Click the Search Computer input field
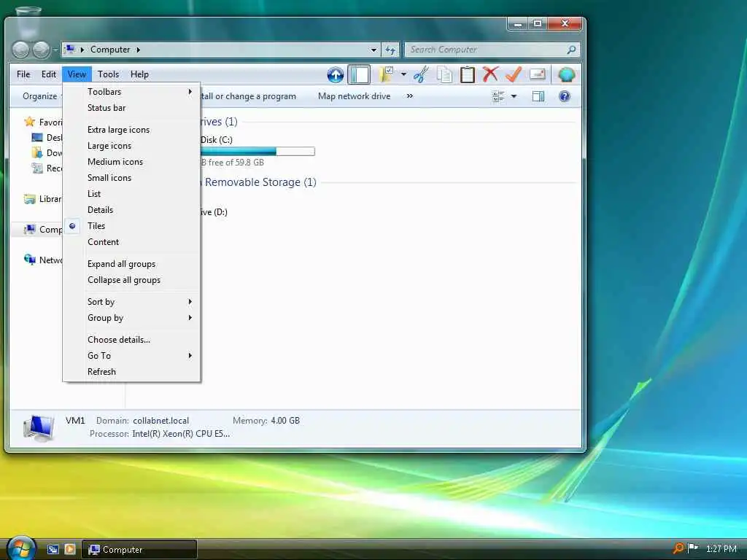 coord(487,50)
